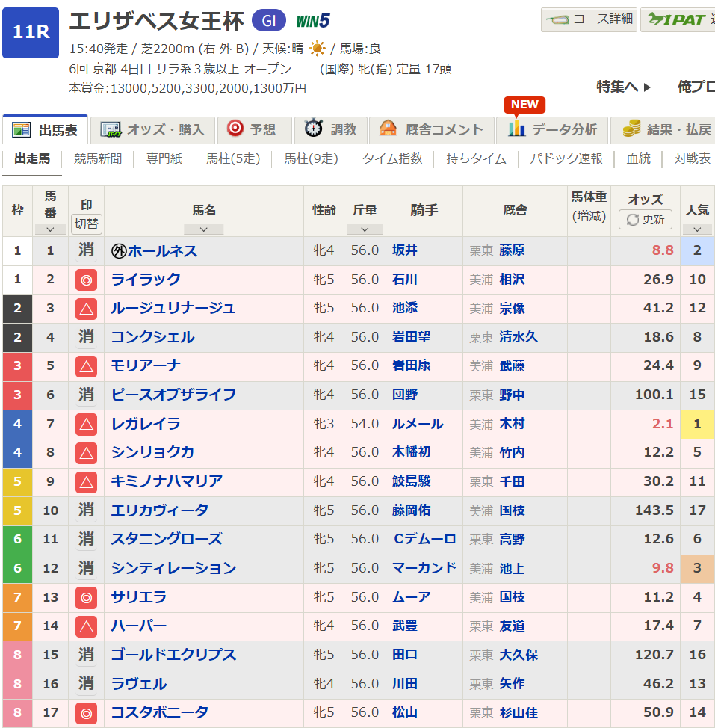Open the 結果・払戻 tab with coins icon
Viewport: 715px width, 728px height.
pyautogui.click(x=663, y=129)
